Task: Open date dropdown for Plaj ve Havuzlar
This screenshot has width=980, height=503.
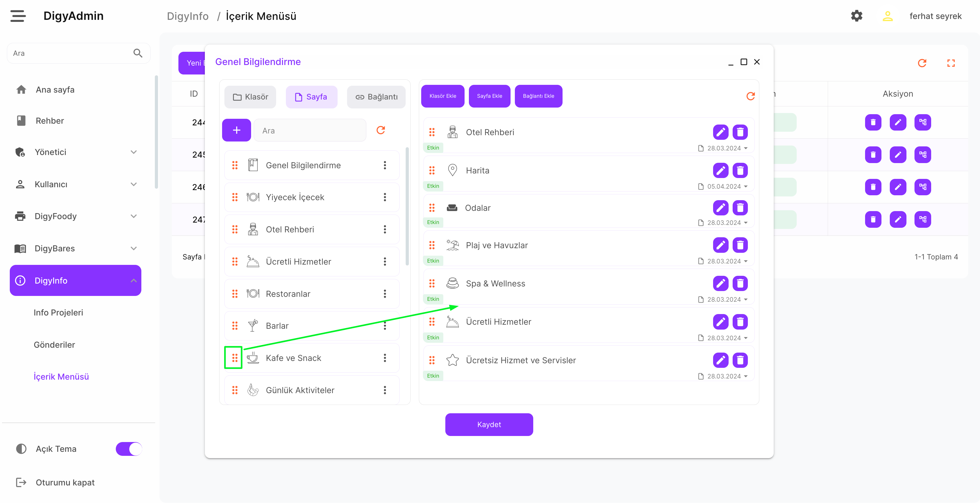Action: 746,261
